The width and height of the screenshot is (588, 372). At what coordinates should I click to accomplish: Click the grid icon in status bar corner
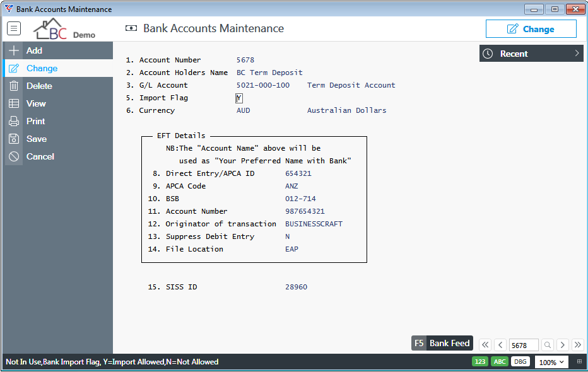coord(579,361)
